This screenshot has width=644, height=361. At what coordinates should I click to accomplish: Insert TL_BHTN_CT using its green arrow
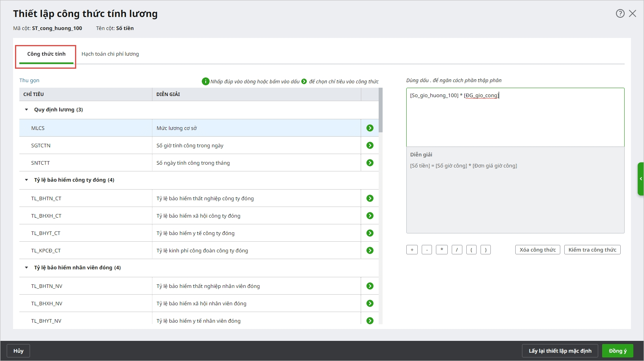[370, 198]
